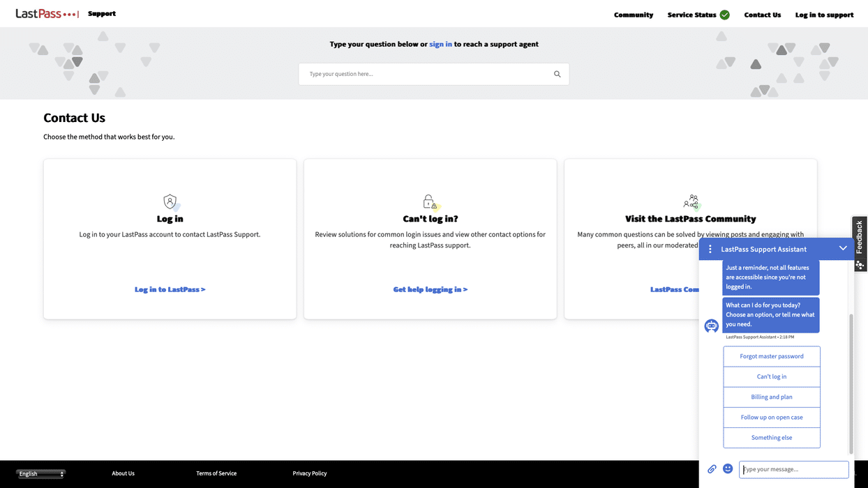Open the accessibility icon on right edge
This screenshot has width=868, height=488.
[x=860, y=265]
